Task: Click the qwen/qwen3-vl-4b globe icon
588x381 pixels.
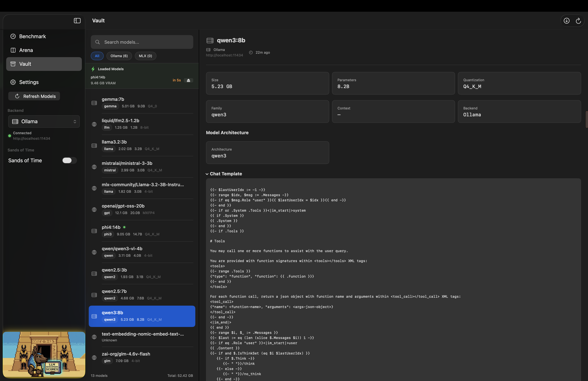Action: pos(94,252)
